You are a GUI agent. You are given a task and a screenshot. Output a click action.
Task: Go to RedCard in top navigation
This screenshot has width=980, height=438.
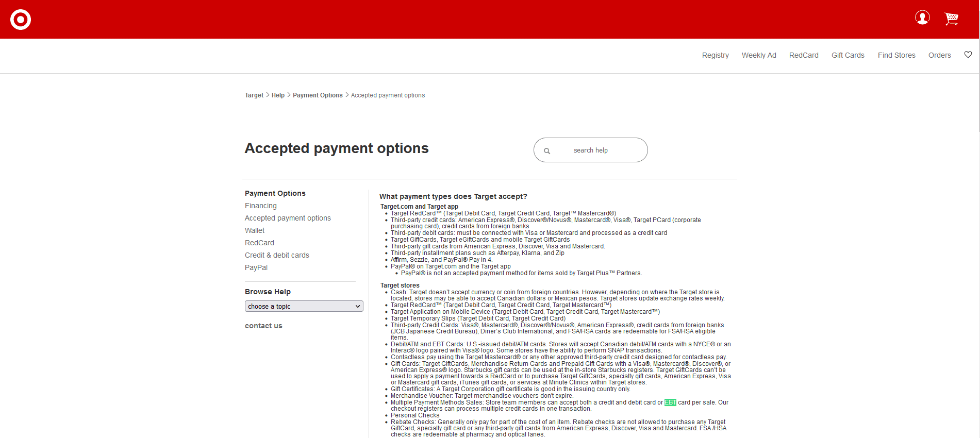tap(803, 55)
